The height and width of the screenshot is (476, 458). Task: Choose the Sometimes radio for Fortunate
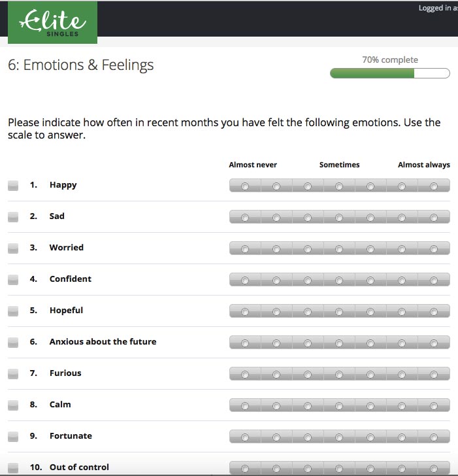[x=339, y=437]
